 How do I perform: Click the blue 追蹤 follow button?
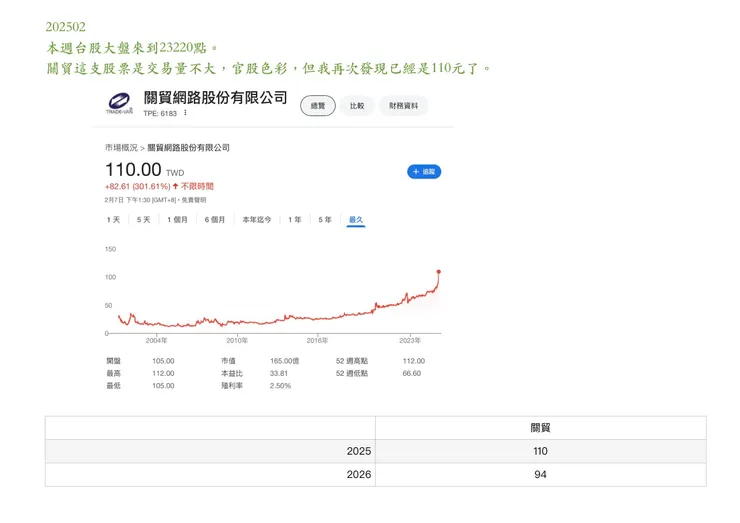coord(424,172)
